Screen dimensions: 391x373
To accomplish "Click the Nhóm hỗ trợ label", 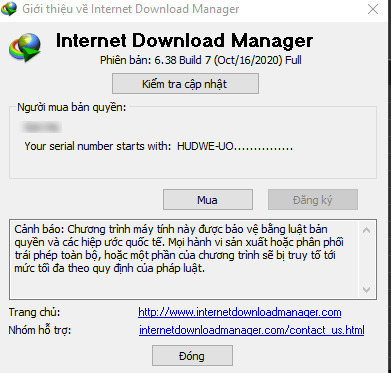I will [x=40, y=330].
